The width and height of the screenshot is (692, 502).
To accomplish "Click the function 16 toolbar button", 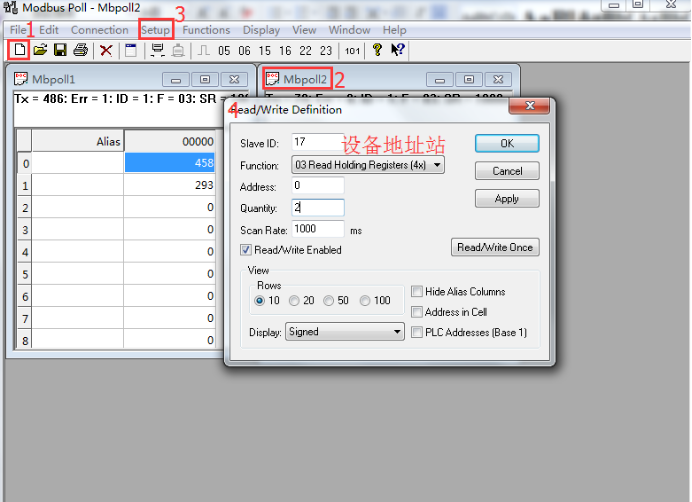I will (x=285, y=50).
